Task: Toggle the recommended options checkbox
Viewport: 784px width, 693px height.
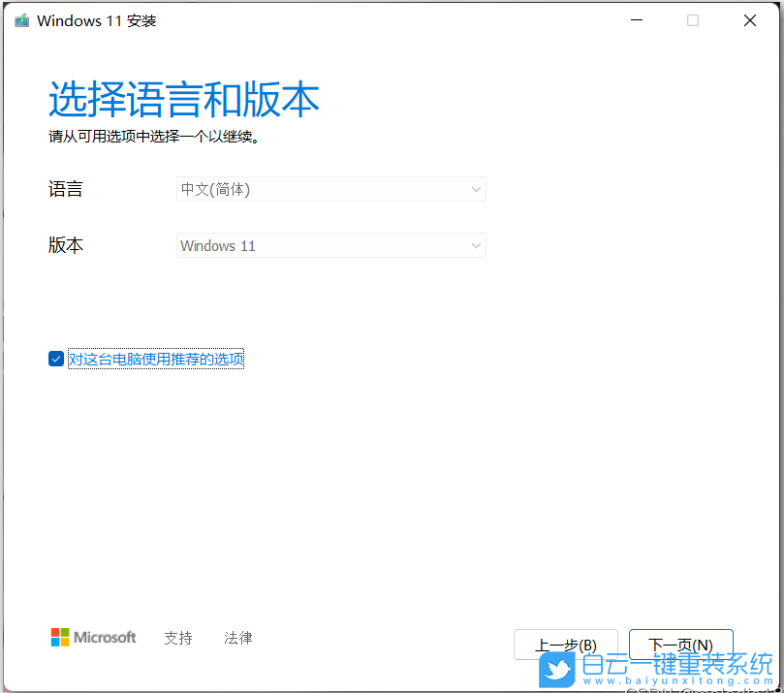Action: pos(56,359)
